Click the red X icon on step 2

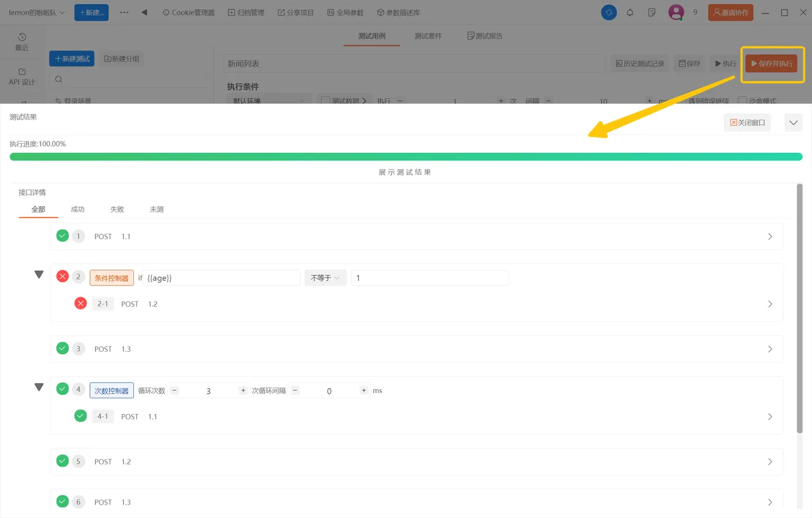[x=62, y=276]
